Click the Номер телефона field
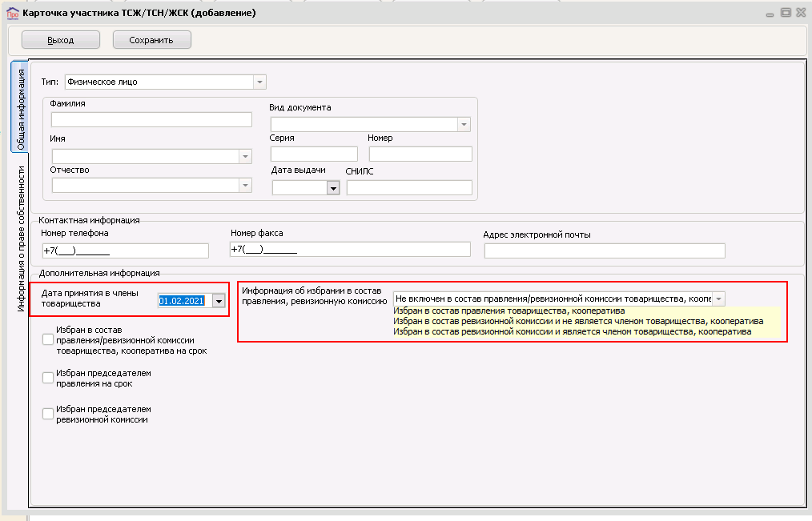Viewport: 812px width, 521px height. click(x=125, y=251)
